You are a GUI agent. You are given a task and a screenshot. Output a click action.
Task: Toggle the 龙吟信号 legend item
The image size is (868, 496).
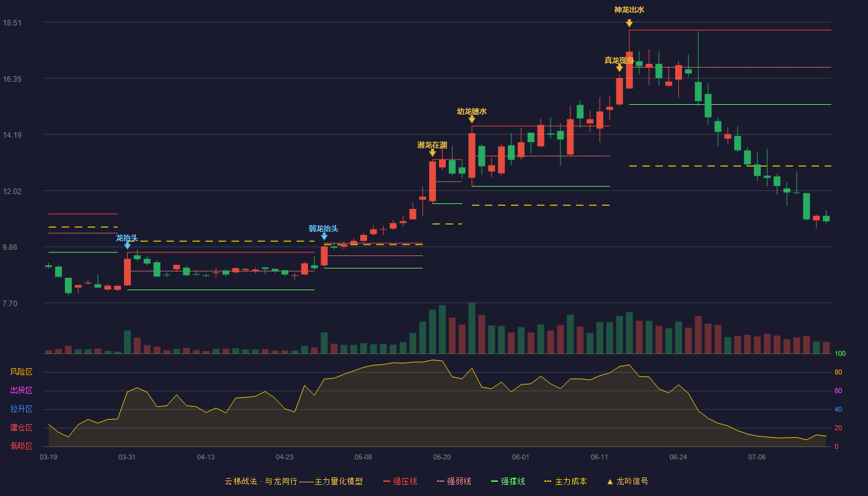coord(627,481)
